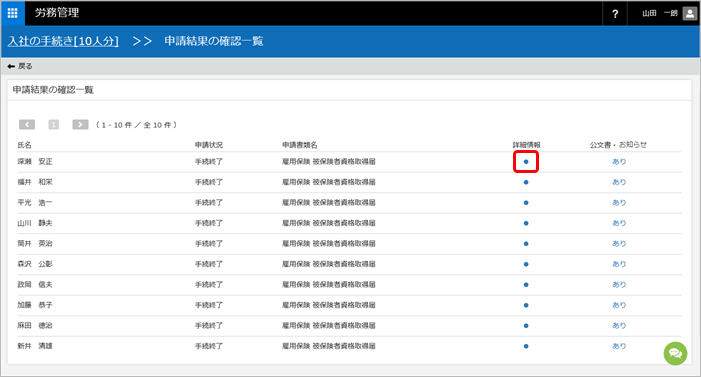Screen dimensions: 701x377
Task: Select the name 新井 清雄
Action: (35, 346)
